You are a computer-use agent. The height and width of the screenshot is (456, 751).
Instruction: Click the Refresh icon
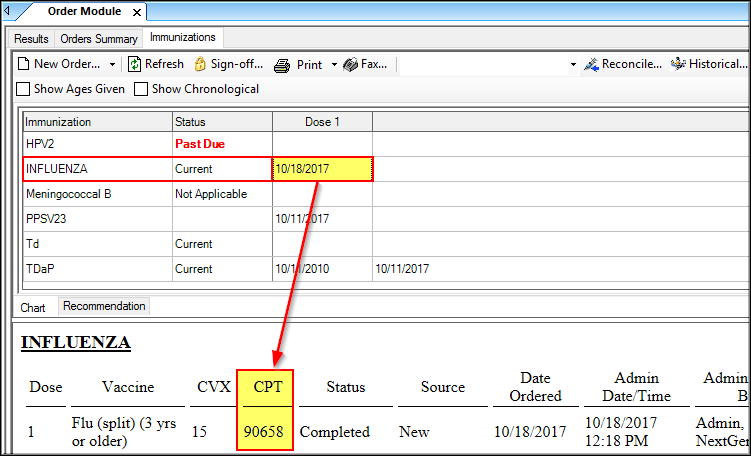pos(134,64)
